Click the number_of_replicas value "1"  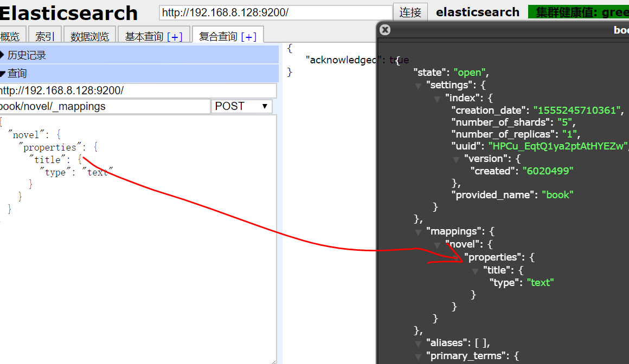coord(569,134)
